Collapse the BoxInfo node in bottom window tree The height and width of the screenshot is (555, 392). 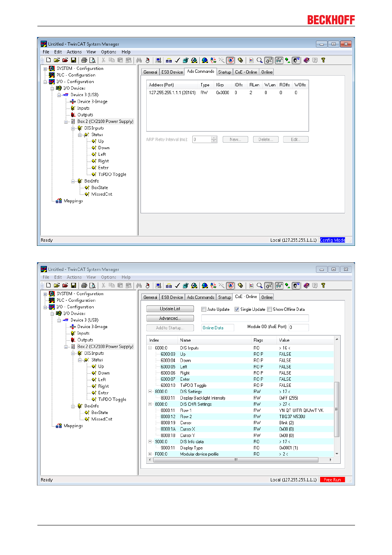(73, 406)
